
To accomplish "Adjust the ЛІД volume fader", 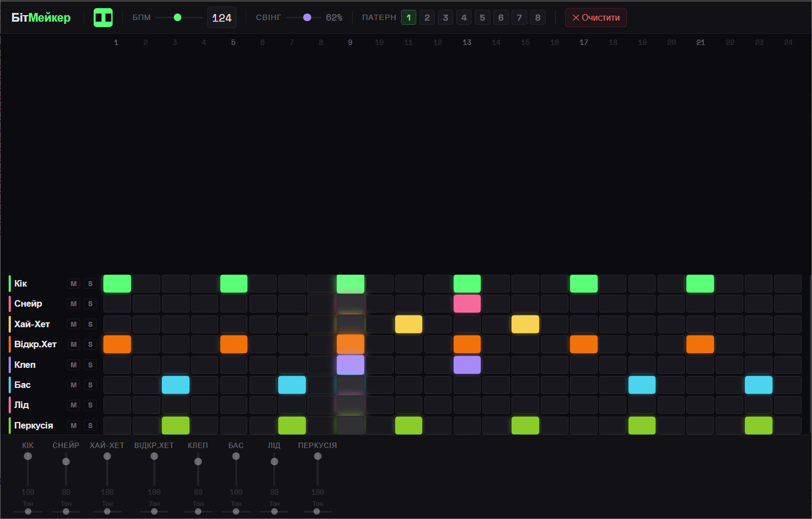I will pos(274,469).
